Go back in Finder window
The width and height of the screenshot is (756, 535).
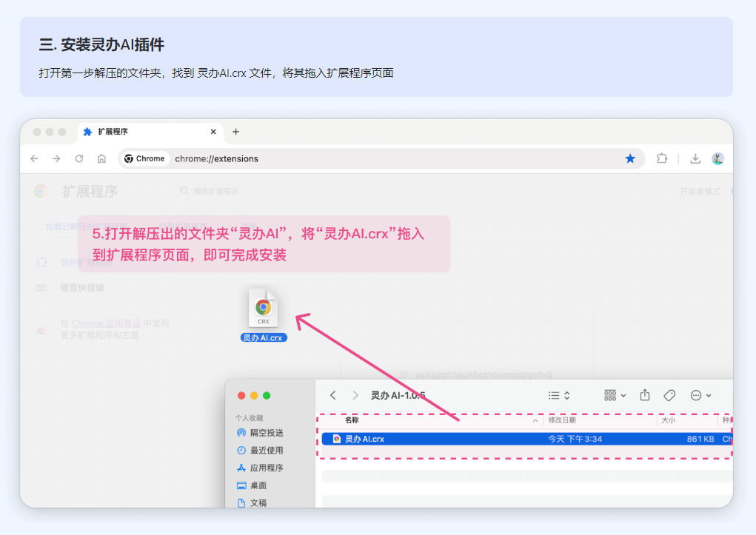click(x=333, y=395)
